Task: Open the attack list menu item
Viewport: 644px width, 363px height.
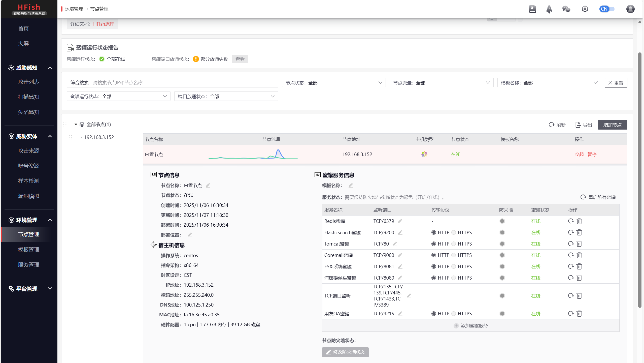Action: click(x=29, y=82)
